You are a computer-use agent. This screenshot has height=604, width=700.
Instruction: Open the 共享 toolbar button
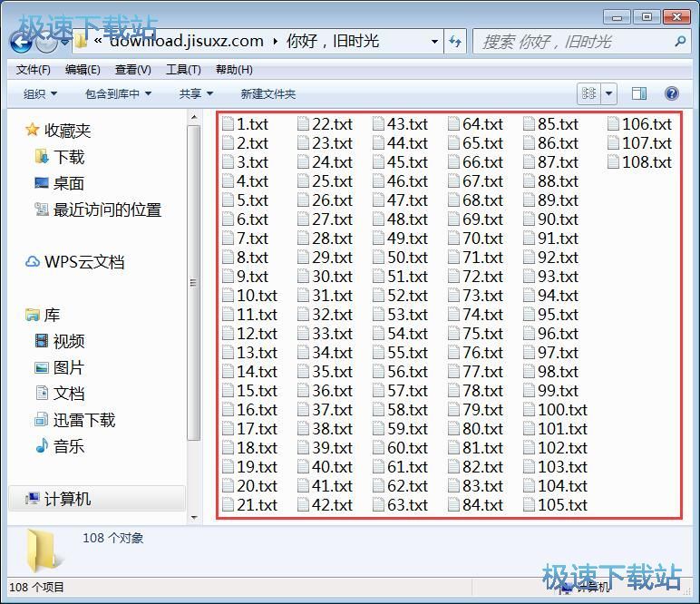(x=195, y=93)
